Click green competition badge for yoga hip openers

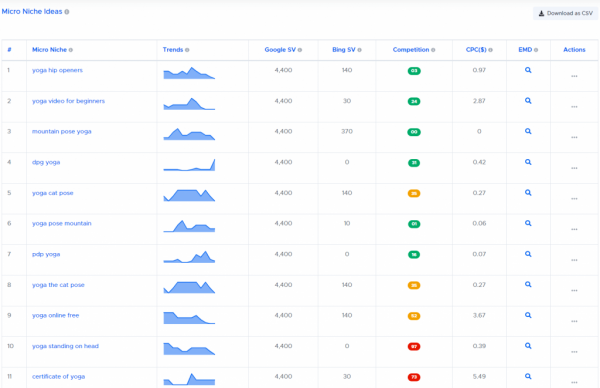(414, 71)
